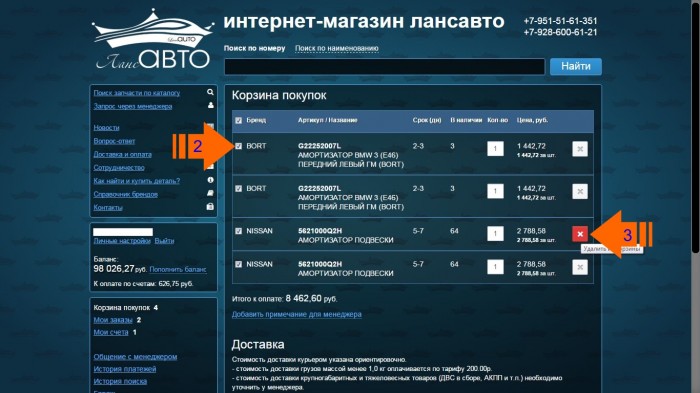Image resolution: width=700 pixels, height=393 pixels.
Task: Click the red delete X button in cart
Action: click(580, 234)
